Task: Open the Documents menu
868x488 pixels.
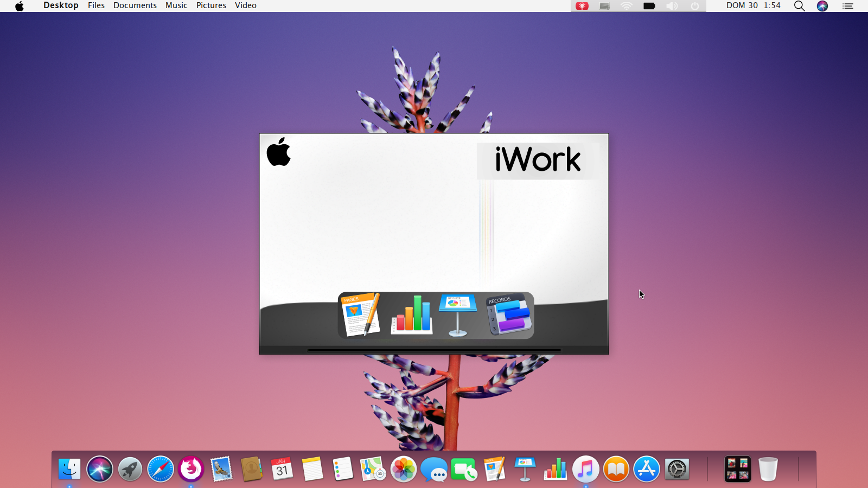Action: click(135, 5)
